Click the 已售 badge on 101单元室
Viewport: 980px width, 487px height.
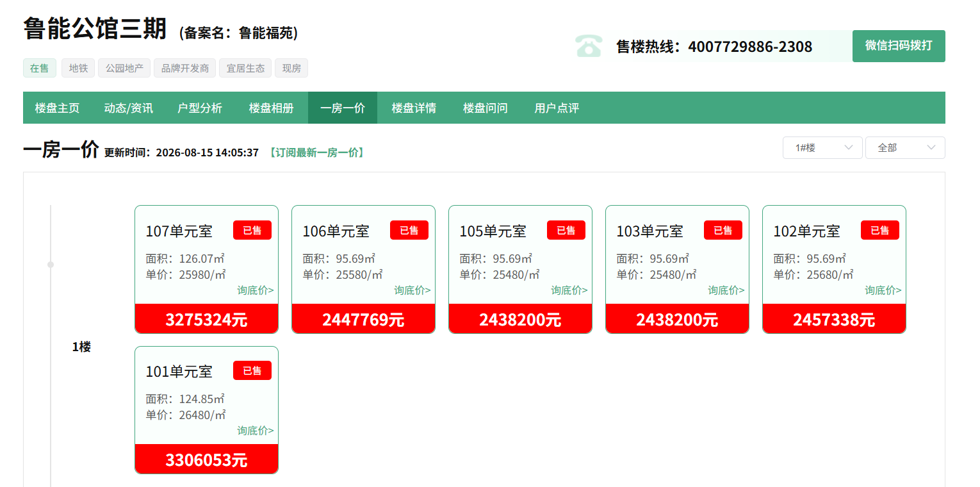[252, 370]
